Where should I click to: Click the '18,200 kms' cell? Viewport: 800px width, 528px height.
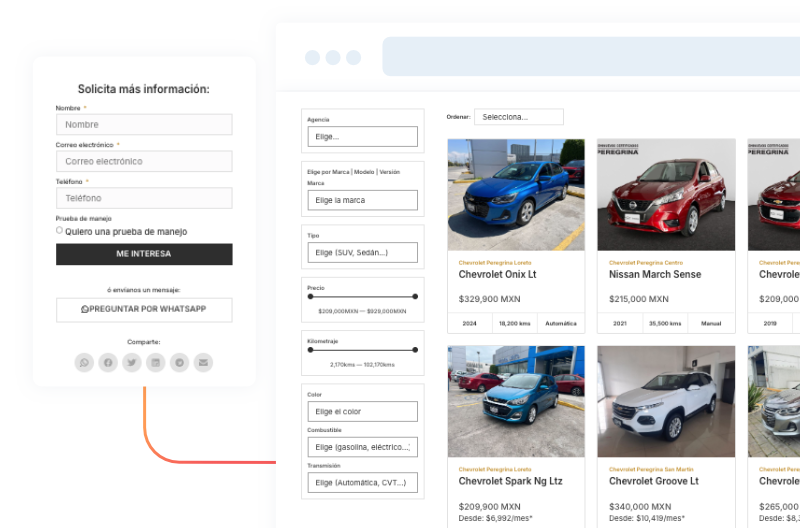(x=515, y=323)
